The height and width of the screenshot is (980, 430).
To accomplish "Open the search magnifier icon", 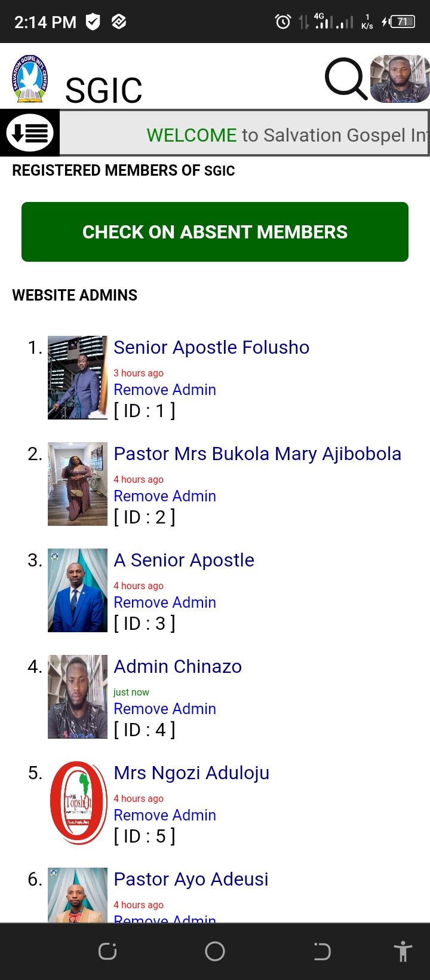I will [x=345, y=78].
